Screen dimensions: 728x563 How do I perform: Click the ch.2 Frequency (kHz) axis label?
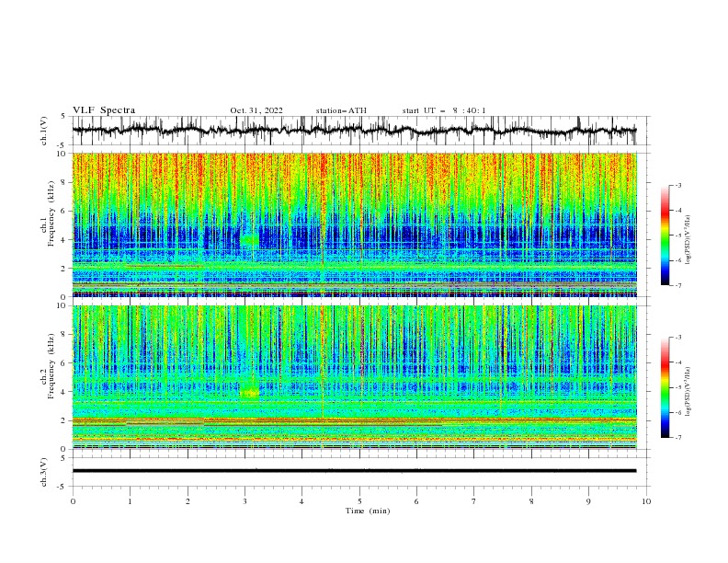click(48, 365)
